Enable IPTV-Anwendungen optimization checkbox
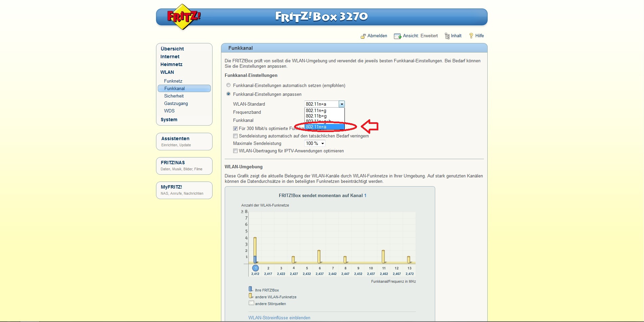Image resolution: width=644 pixels, height=322 pixels. coord(235,151)
